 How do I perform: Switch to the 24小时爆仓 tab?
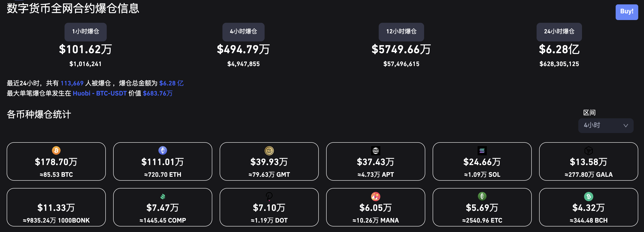[x=559, y=32]
